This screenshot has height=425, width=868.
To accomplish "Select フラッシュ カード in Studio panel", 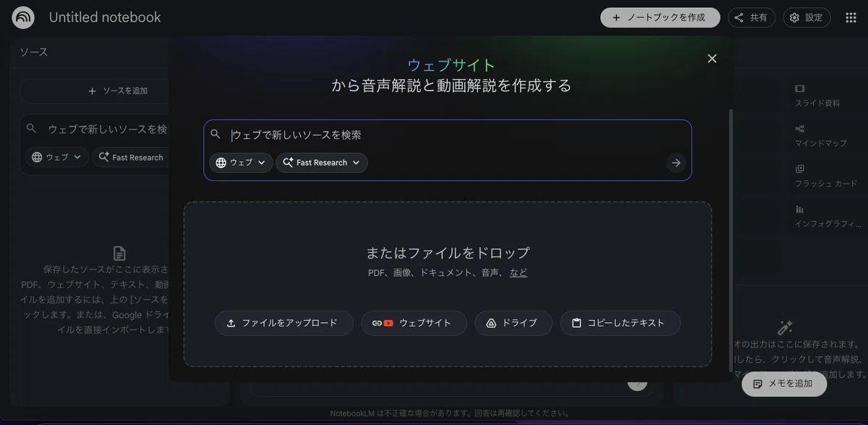I will (x=826, y=176).
